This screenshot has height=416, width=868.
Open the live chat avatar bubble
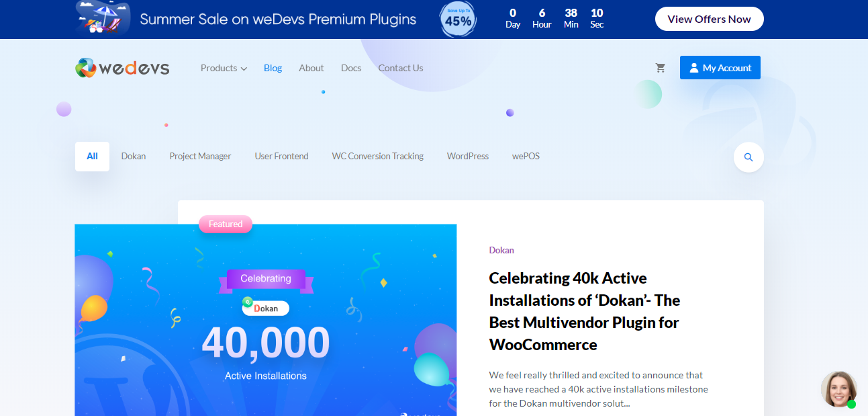[839, 389]
